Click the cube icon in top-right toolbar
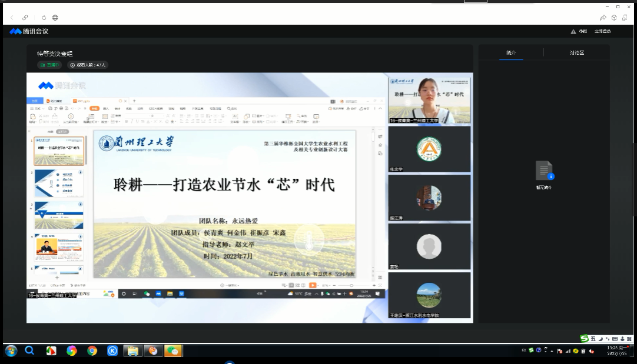637x364 pixels. tap(614, 18)
